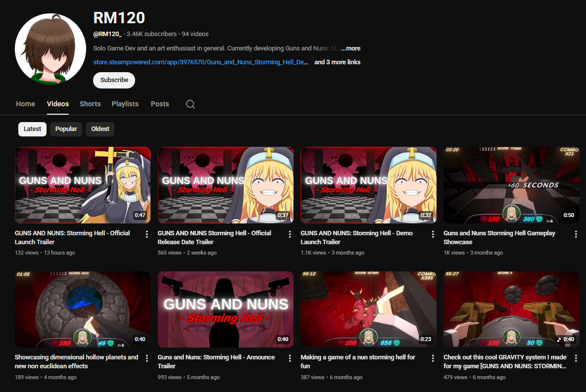Click the RM120 channel name heading
Image resolution: width=586 pixels, height=392 pixels.
119,18
